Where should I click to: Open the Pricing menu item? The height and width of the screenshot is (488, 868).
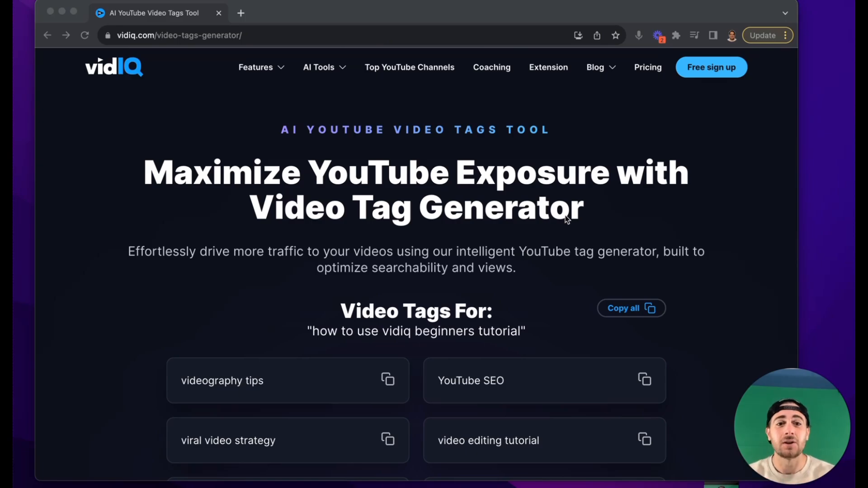(x=647, y=67)
